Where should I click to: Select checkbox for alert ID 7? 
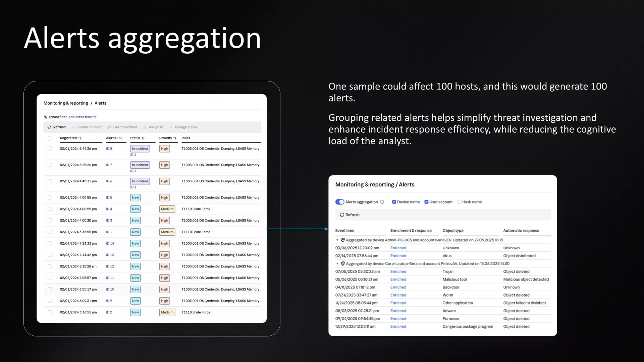[50, 165]
